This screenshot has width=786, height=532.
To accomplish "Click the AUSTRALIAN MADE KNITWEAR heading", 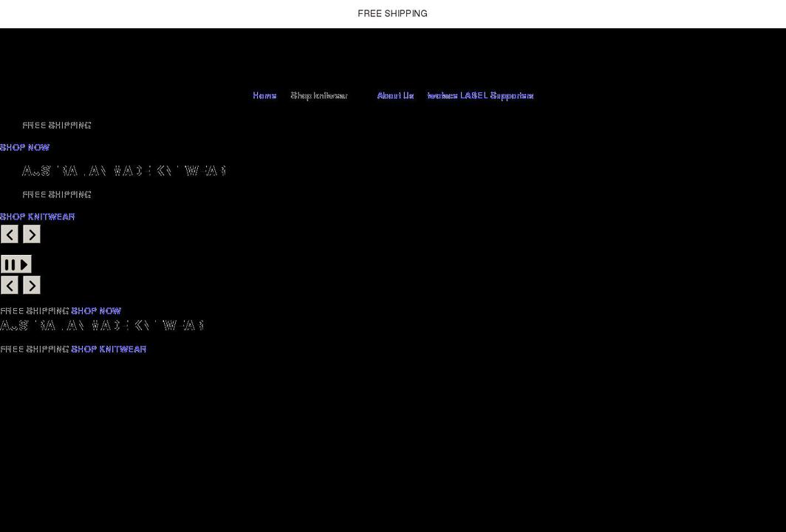I will pyautogui.click(x=124, y=171).
